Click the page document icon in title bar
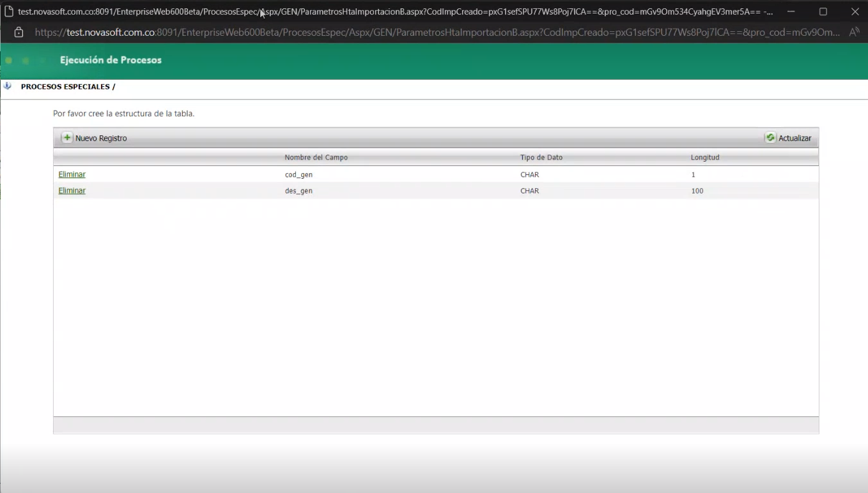Screen dimensions: 868x493 (9, 11)
